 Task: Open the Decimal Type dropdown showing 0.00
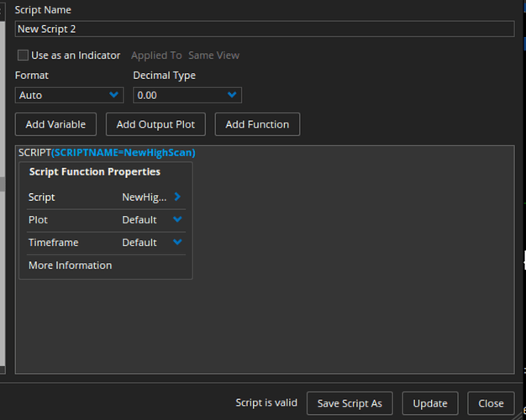(x=187, y=95)
